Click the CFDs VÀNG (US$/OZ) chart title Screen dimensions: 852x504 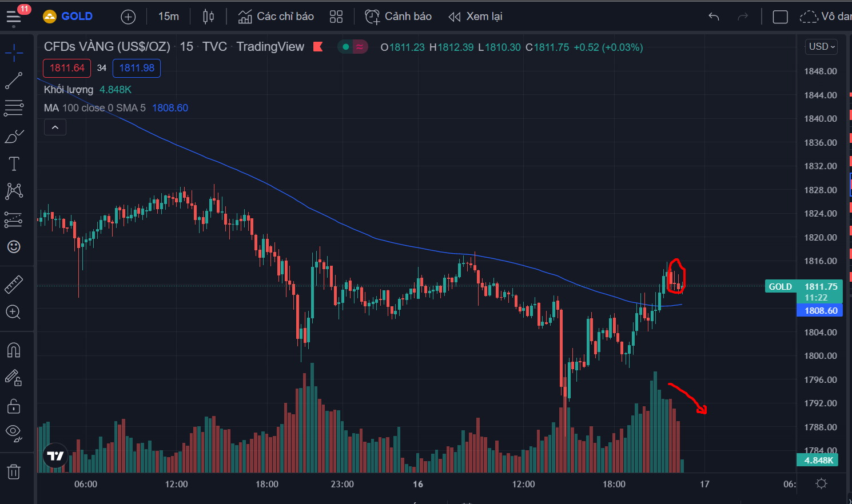(107, 47)
